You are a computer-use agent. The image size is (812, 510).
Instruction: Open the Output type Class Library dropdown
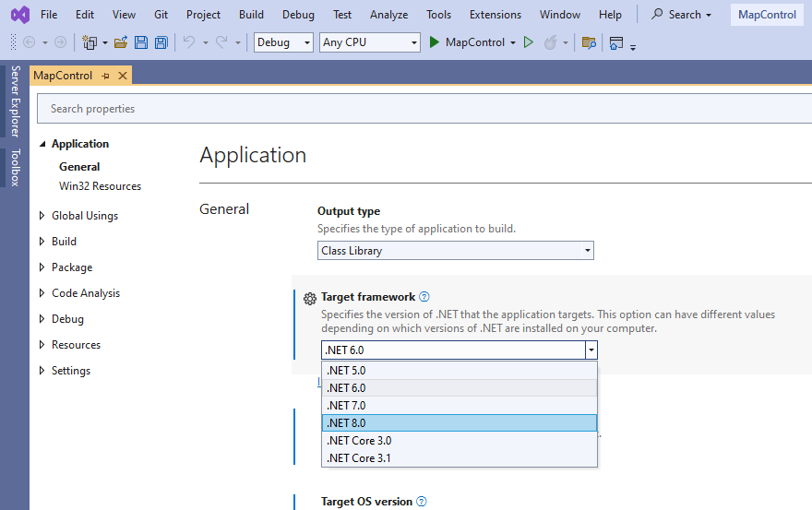(x=455, y=251)
